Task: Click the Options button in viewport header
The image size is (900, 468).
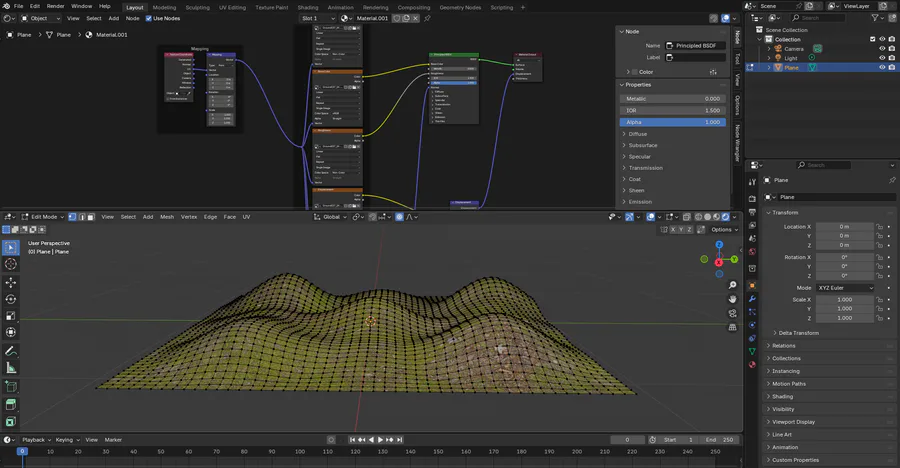Action: pyautogui.click(x=724, y=229)
